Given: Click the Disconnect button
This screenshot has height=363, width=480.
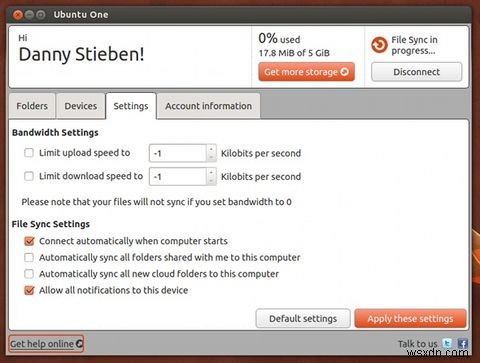Looking at the screenshot, I should coord(417,72).
